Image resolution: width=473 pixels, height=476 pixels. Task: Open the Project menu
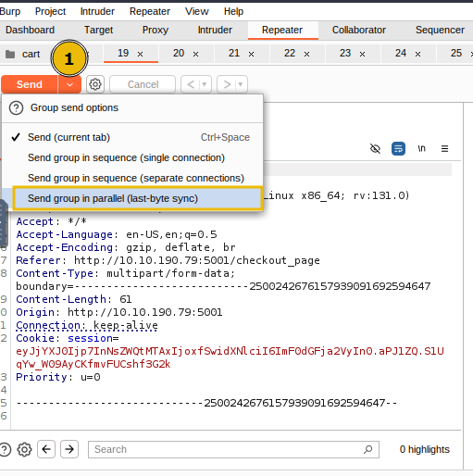pyautogui.click(x=50, y=11)
